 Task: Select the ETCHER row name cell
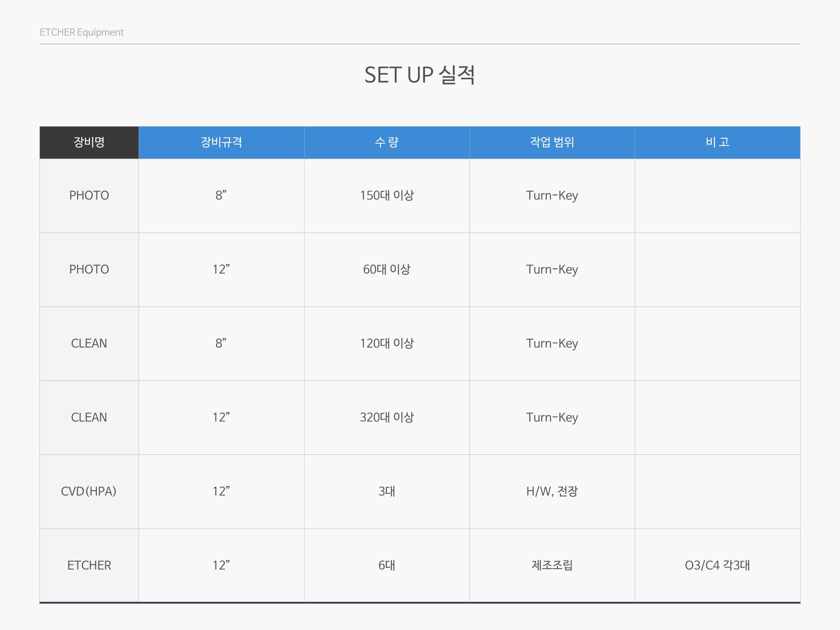89,565
